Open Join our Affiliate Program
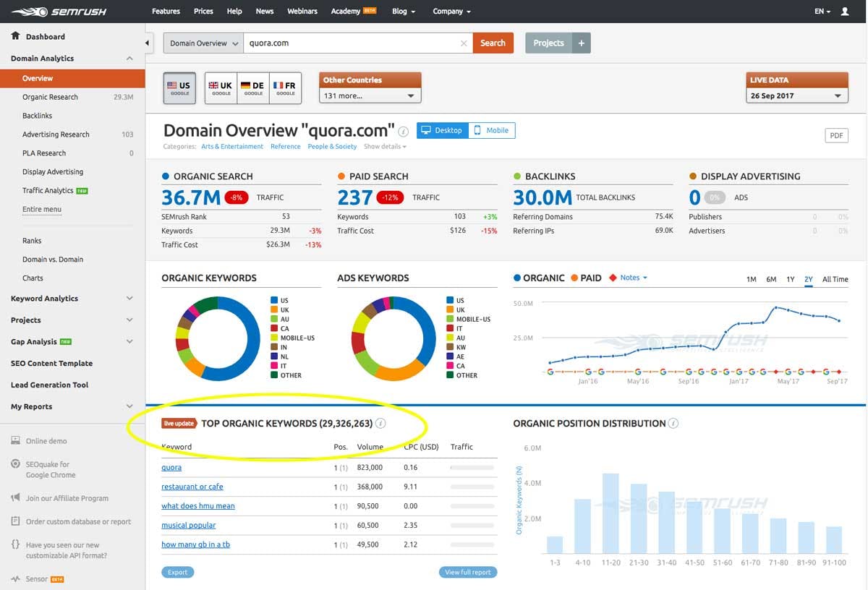868x590 pixels. coord(67,498)
